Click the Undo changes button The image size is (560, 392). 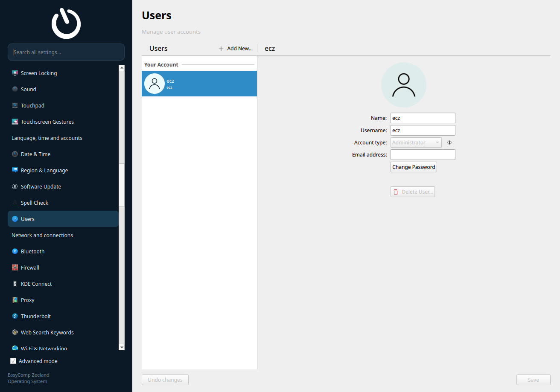tap(165, 380)
